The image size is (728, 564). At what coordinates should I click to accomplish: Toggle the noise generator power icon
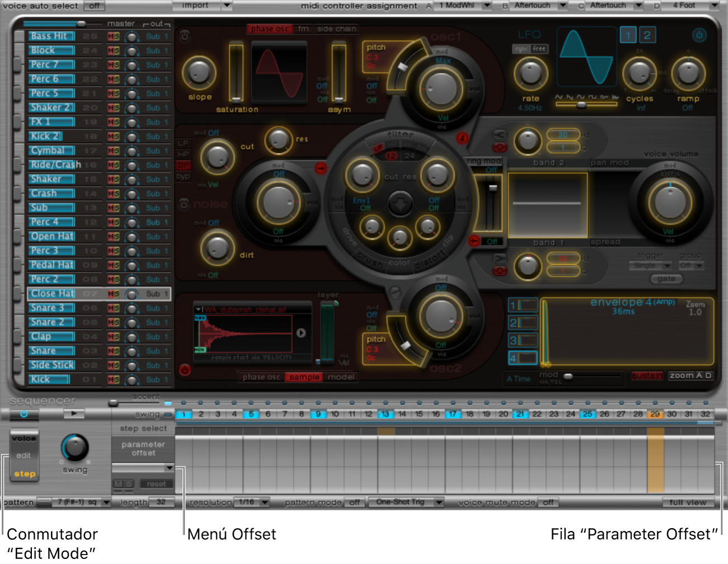(x=184, y=204)
